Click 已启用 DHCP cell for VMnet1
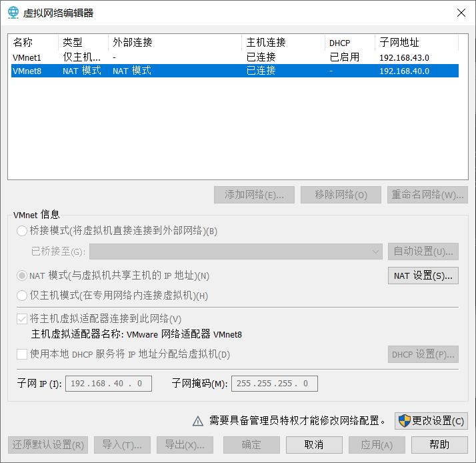The image size is (476, 463). coord(345,57)
